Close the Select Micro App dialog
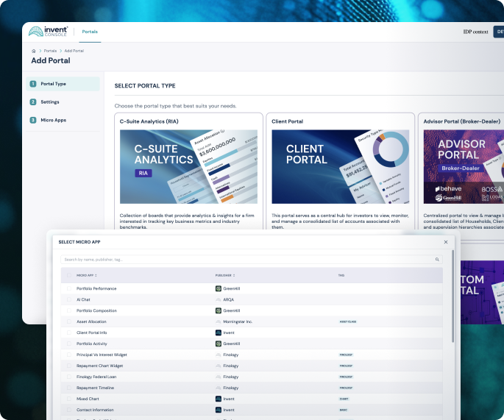 pyautogui.click(x=445, y=242)
